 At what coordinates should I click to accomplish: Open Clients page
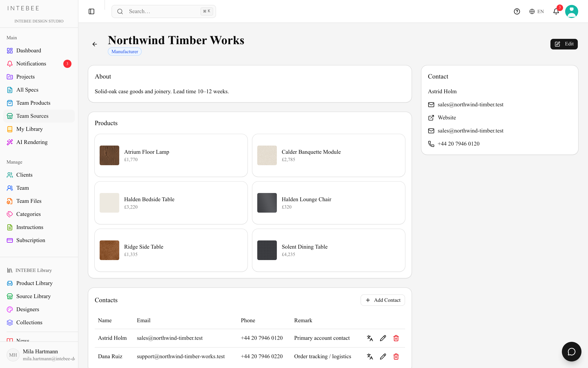pos(39,175)
